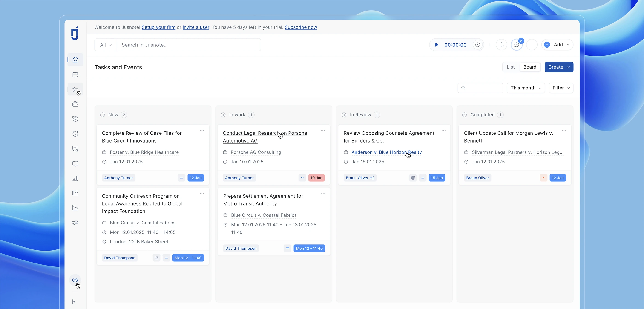Click London, 221B Baker Street location
Screen dimensions: 644x309
[139, 242]
